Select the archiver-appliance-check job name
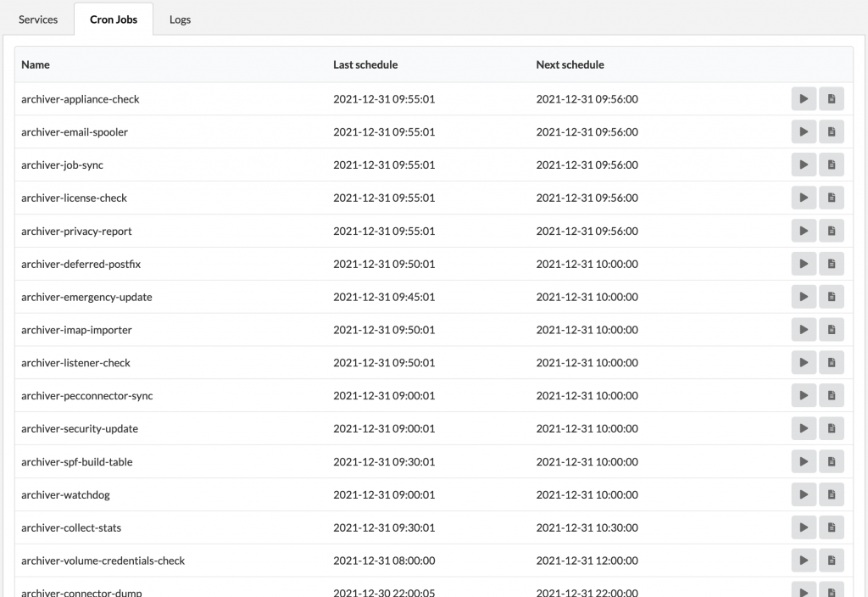This screenshot has width=868, height=597. [x=81, y=99]
